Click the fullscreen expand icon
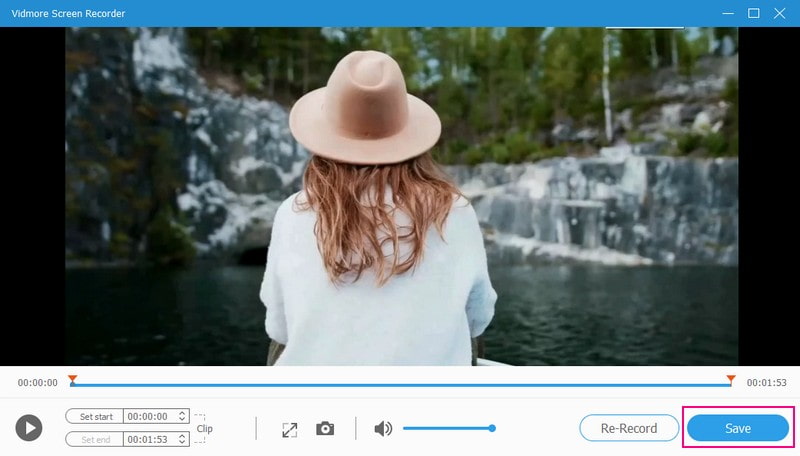Screen dimensions: 800x456 click(x=289, y=429)
